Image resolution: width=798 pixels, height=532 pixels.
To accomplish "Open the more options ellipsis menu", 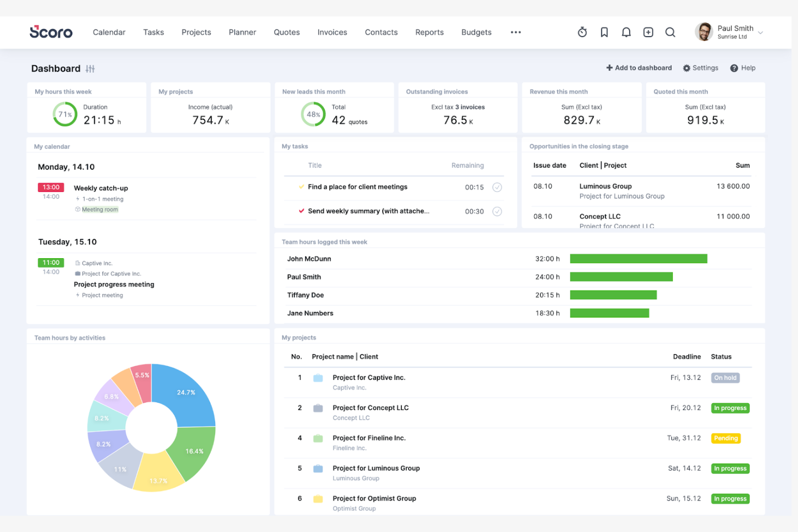I will (x=515, y=32).
